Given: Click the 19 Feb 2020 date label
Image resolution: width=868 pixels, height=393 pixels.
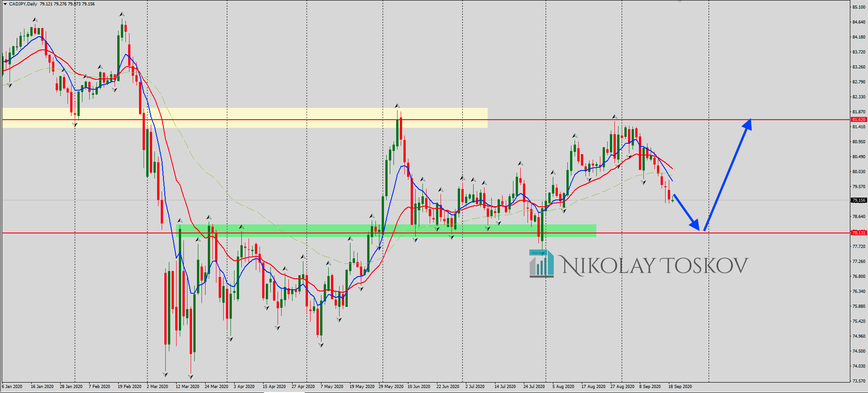Looking at the screenshot, I should click(x=129, y=387).
